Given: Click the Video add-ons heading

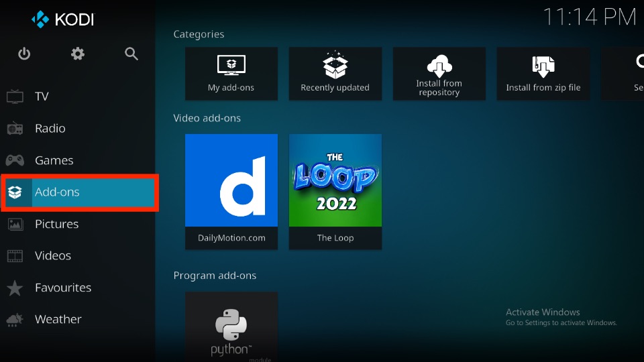Looking at the screenshot, I should 207,118.
